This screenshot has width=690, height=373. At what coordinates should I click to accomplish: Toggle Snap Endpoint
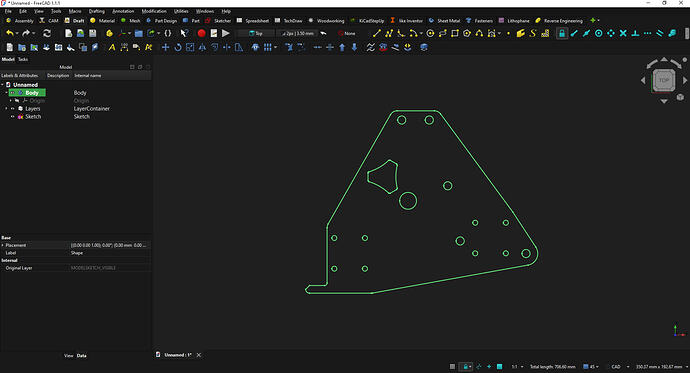[574, 33]
